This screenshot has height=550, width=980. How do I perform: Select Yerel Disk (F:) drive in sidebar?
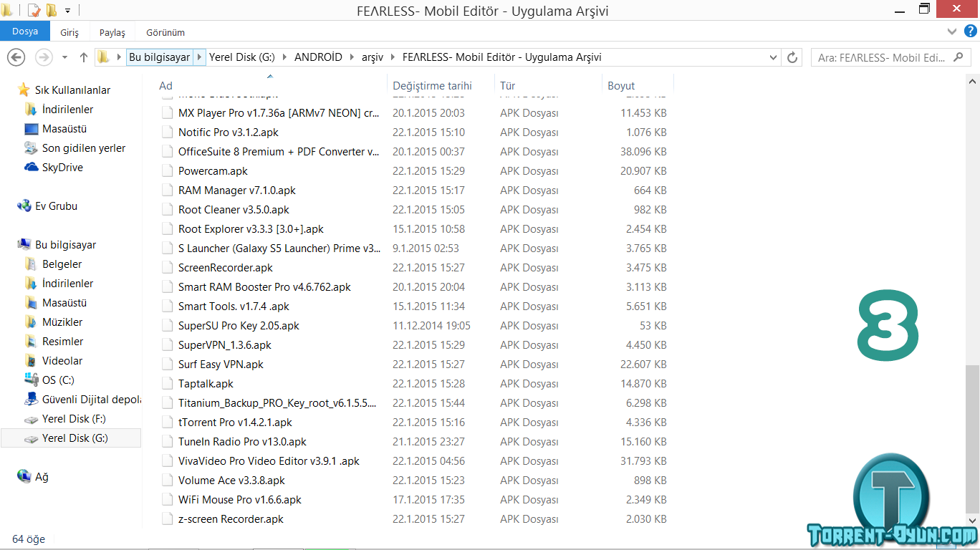tap(74, 419)
